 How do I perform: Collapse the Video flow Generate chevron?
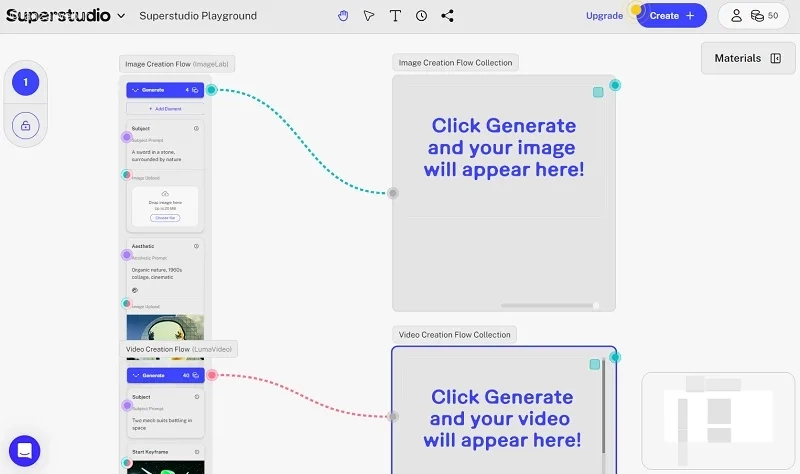tap(136, 375)
